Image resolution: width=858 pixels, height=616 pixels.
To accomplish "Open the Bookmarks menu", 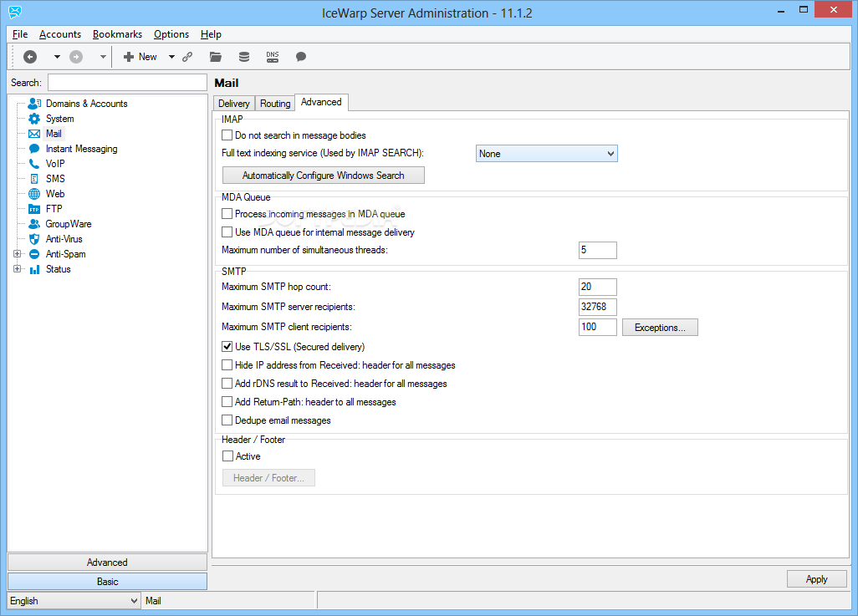I will [117, 34].
